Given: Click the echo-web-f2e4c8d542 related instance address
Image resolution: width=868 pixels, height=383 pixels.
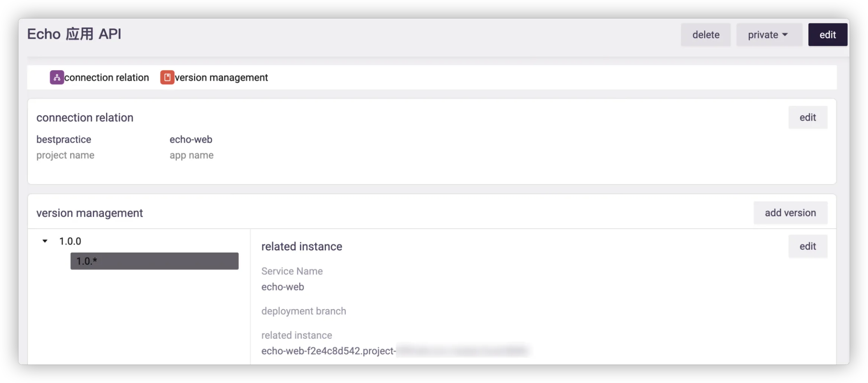Looking at the screenshot, I should coord(328,351).
